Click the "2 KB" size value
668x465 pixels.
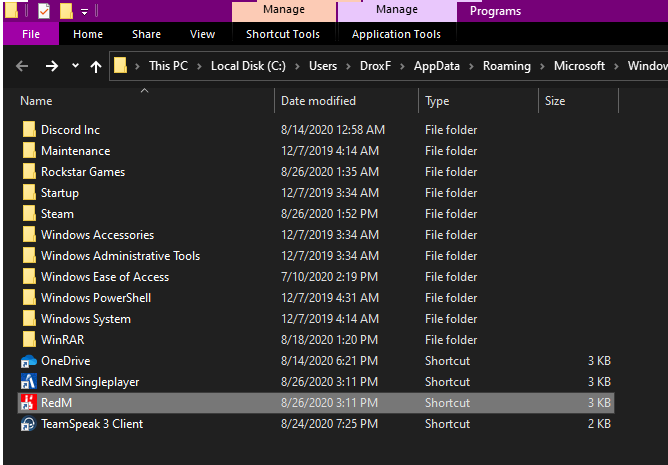(599, 424)
